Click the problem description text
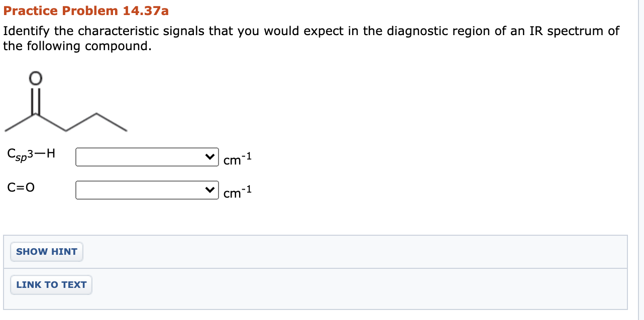Image resolution: width=644 pixels, height=320 pixels. pos(310,38)
